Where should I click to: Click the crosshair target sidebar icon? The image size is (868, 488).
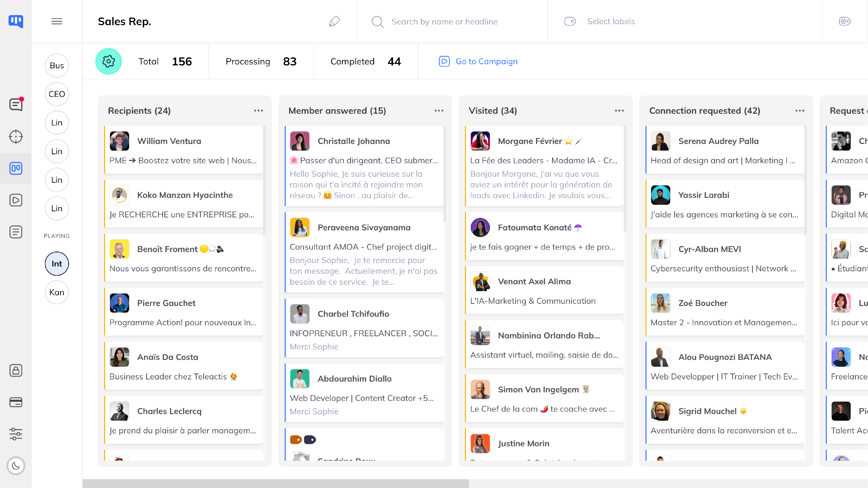tap(16, 136)
